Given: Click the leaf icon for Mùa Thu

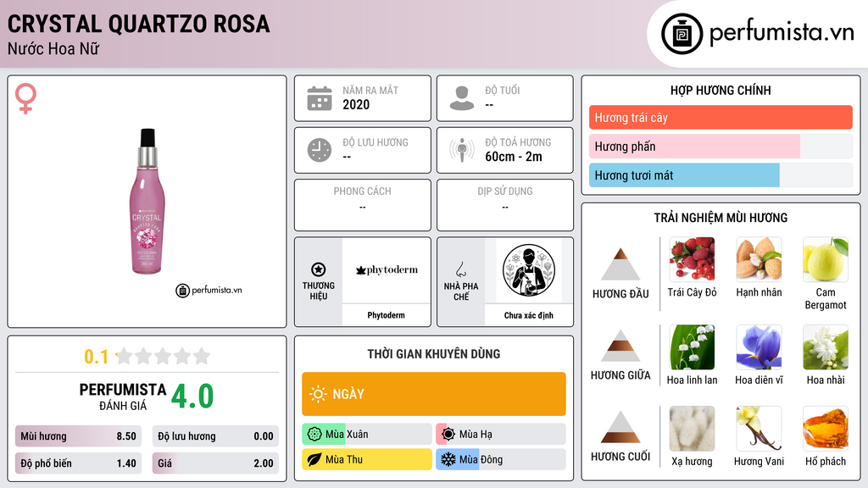Looking at the screenshot, I should [x=314, y=459].
